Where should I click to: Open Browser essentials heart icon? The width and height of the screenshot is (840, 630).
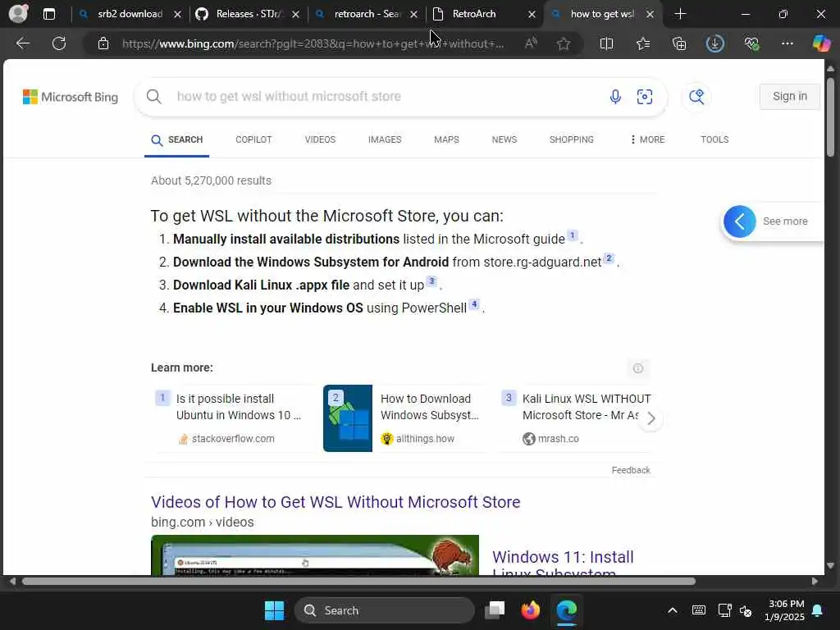point(751,43)
